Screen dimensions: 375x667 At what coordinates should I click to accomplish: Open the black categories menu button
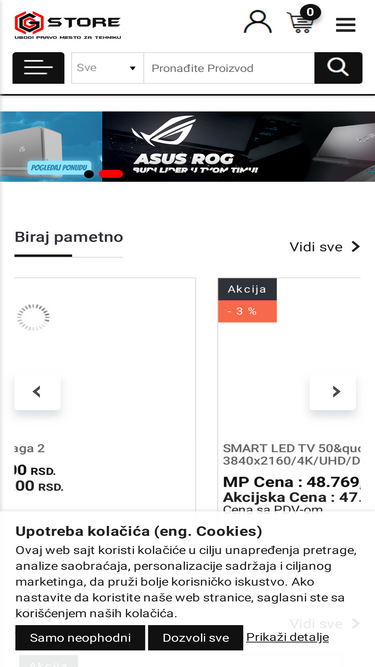pos(38,68)
